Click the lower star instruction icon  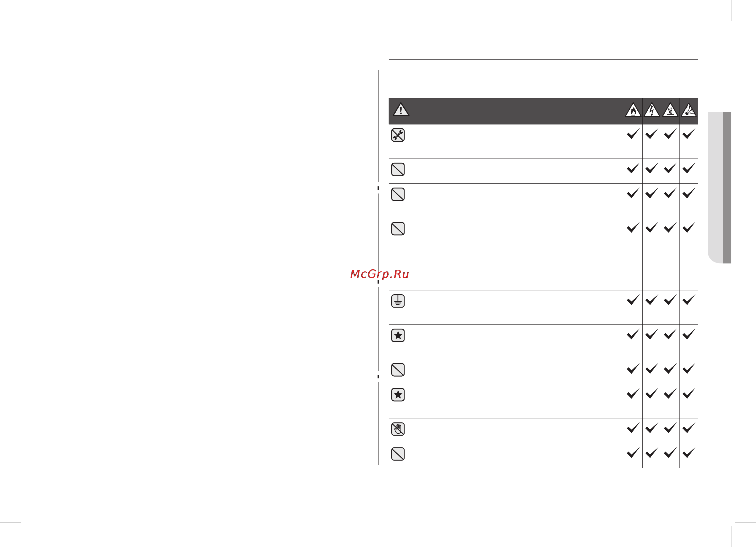(x=398, y=394)
